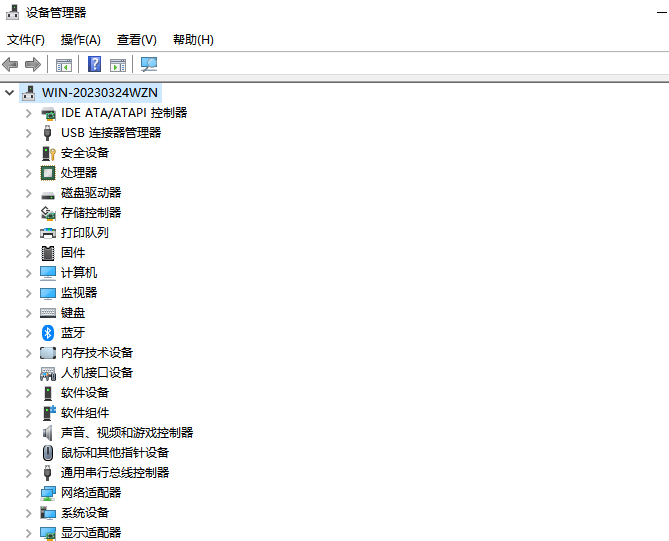Select the USB 连接器管理器 tree item

coord(111,133)
